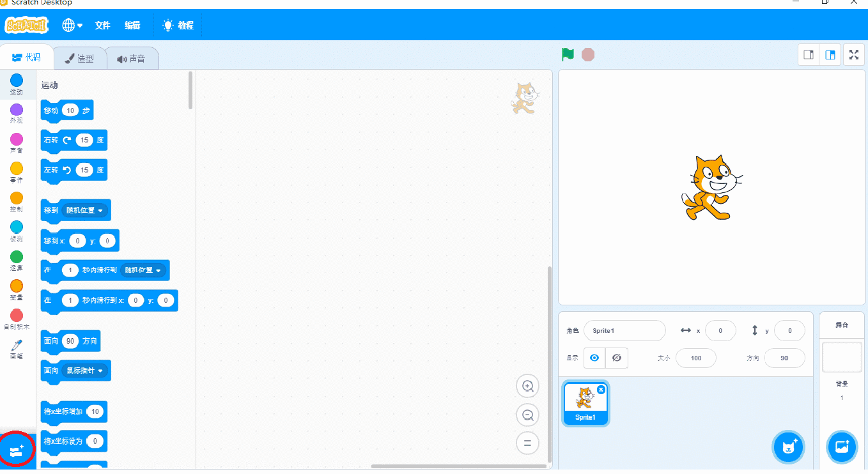
Task: Edit the sprite x coordinate field
Action: (x=720, y=330)
